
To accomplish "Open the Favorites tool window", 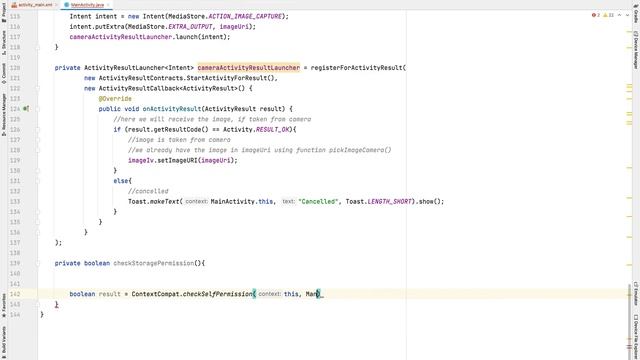I will click(x=4, y=305).
